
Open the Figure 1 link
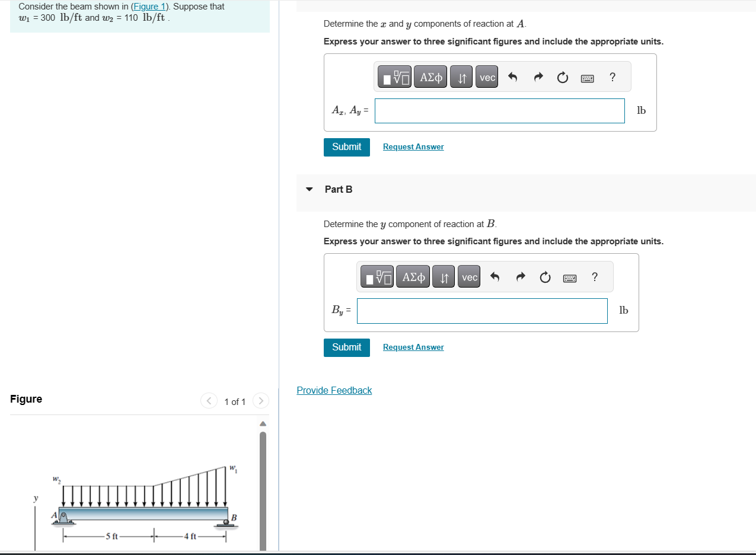(148, 7)
